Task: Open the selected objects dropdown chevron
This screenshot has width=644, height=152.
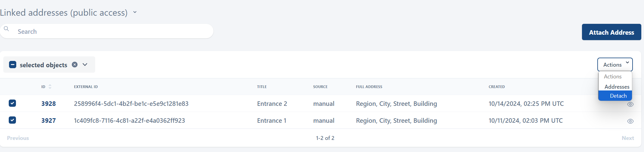Action: [85, 65]
